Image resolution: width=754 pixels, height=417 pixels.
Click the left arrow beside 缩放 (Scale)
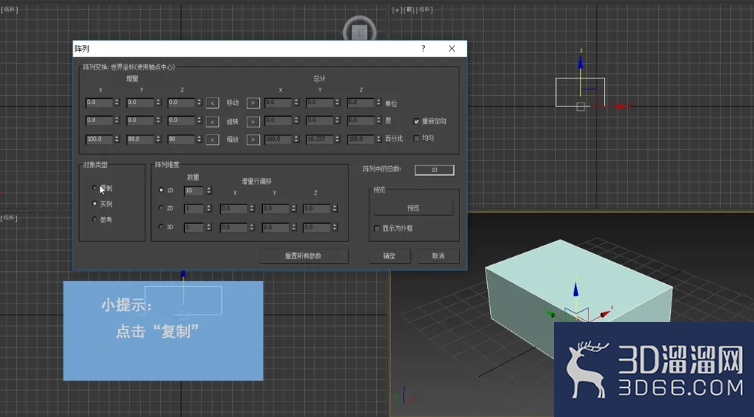tap(212, 139)
